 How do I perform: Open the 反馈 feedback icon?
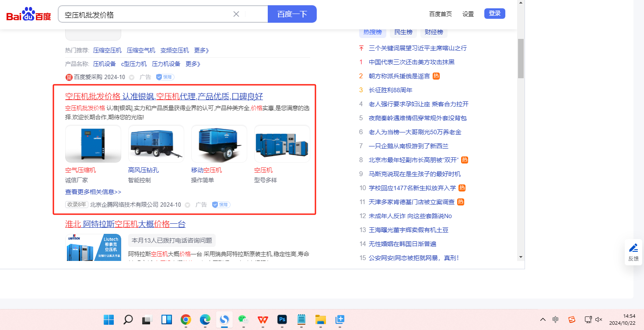click(x=633, y=252)
